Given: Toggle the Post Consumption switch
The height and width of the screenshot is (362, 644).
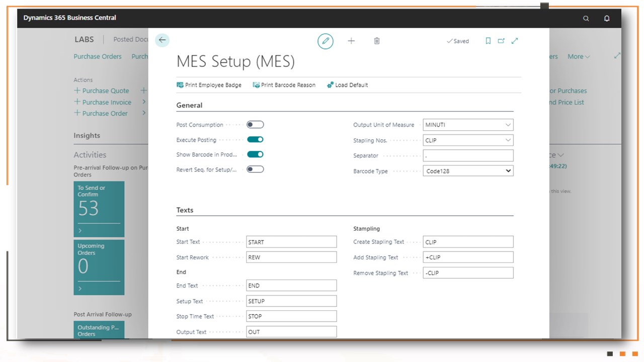Looking at the screenshot, I should point(255,125).
